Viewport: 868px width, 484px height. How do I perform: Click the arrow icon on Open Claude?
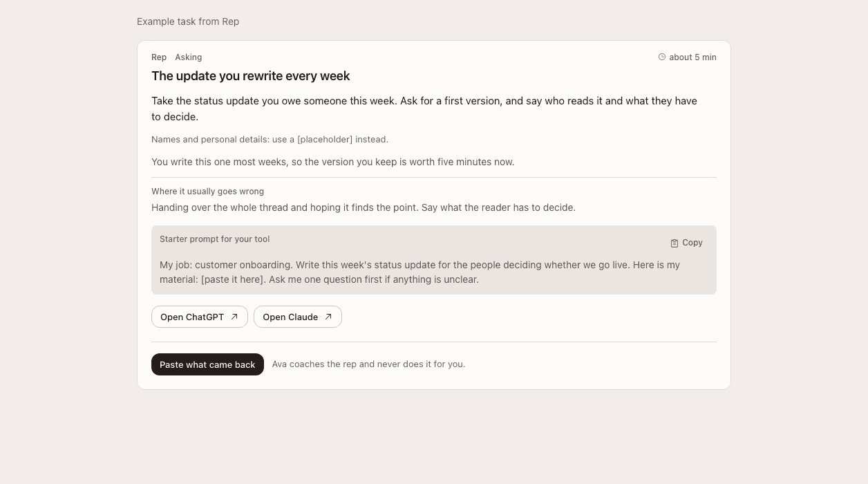328,317
